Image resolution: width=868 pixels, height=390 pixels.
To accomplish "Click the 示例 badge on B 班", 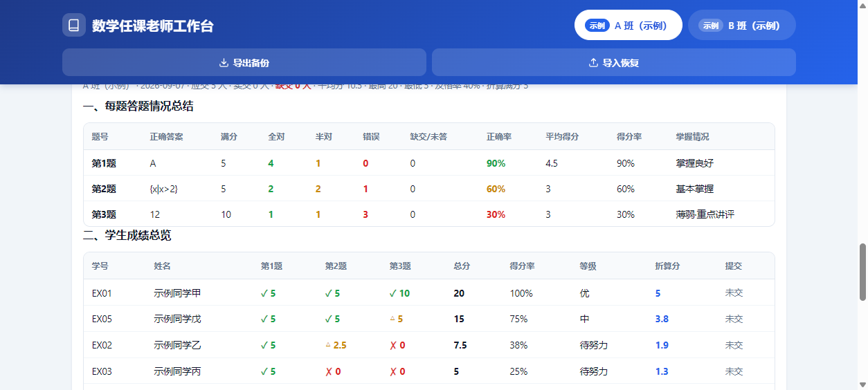I will (x=710, y=26).
